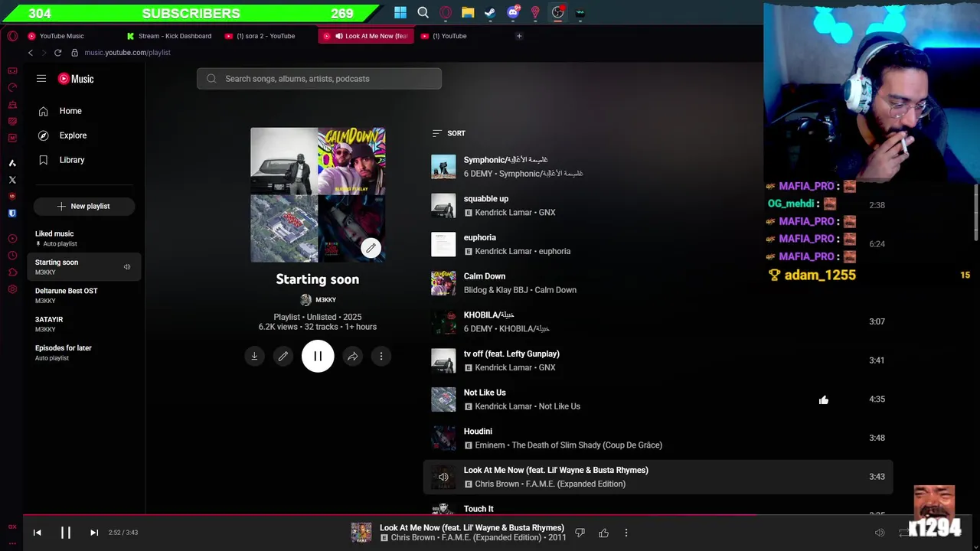
Task: Click the Opera menu logo at tab bar
Action: (12, 36)
